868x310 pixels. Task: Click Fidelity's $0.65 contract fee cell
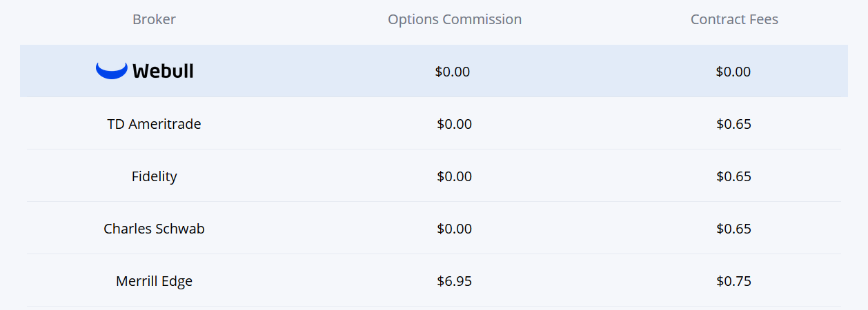tap(734, 176)
